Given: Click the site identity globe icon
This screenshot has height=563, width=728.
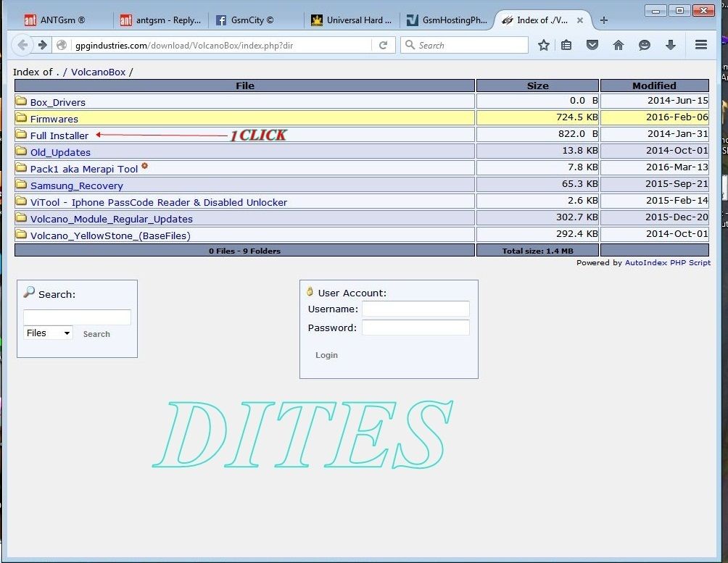Looking at the screenshot, I should [x=62, y=45].
